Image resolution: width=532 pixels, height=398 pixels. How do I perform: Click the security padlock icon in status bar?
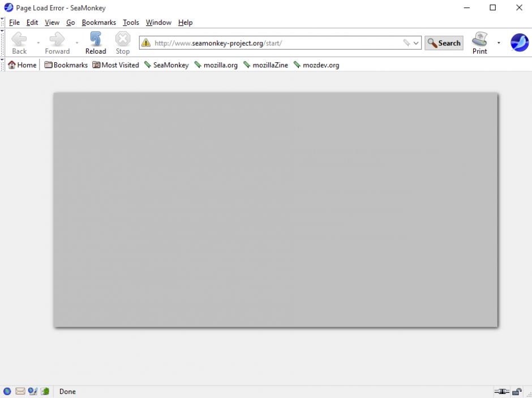(x=516, y=391)
